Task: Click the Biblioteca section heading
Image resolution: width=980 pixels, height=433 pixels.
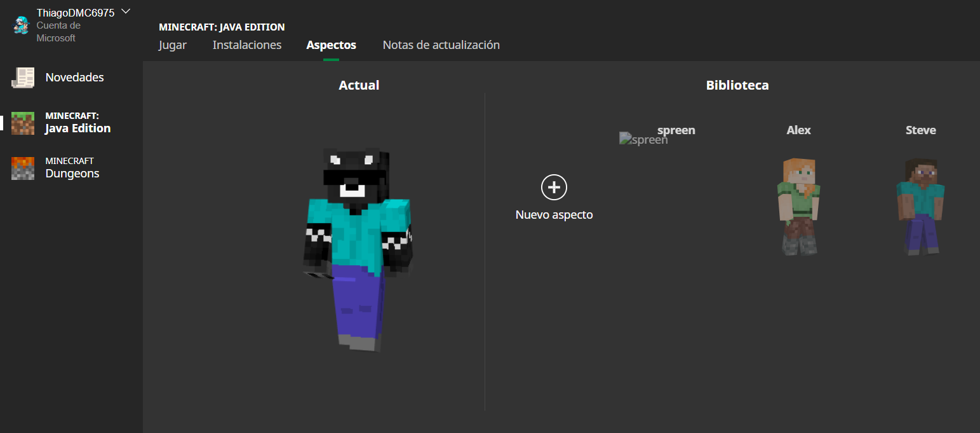Action: [x=737, y=85]
